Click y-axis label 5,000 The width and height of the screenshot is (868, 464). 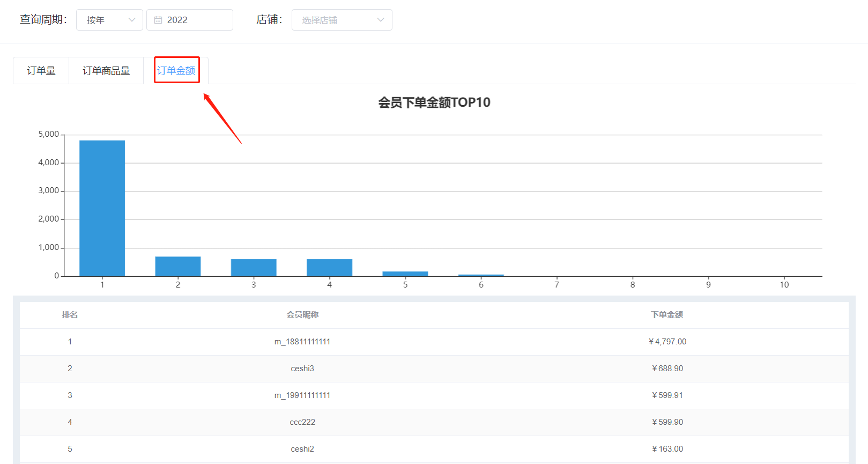point(49,134)
